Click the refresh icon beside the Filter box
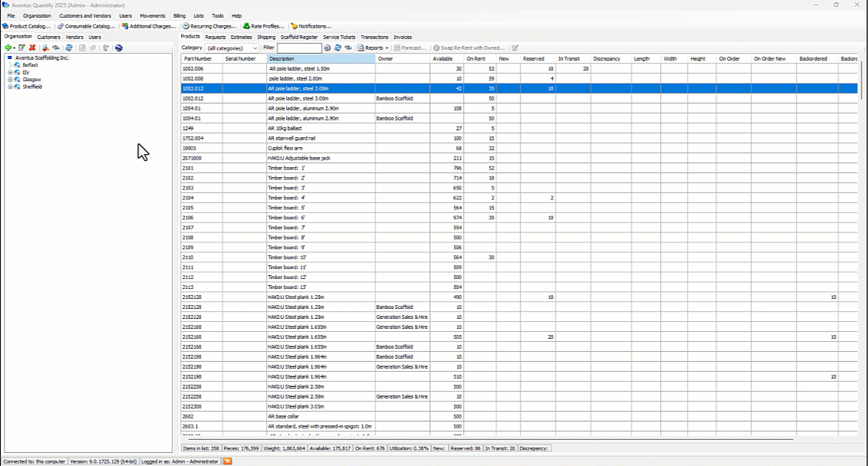Screen dimensions: 868x466 [337, 48]
